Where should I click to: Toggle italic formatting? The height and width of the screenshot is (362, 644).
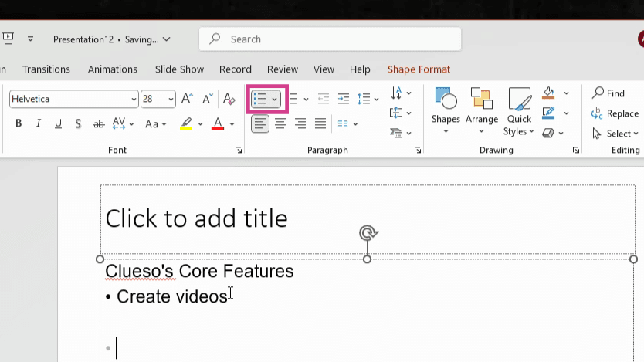[38, 123]
